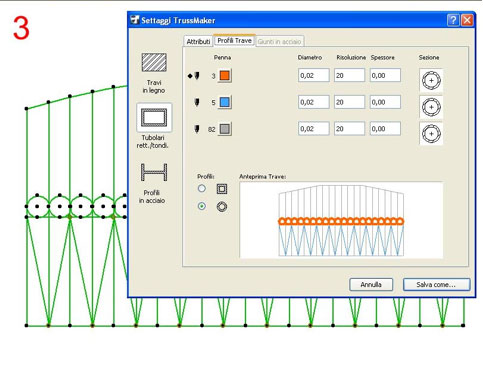Click the pen marker beside pen 5

click(197, 102)
